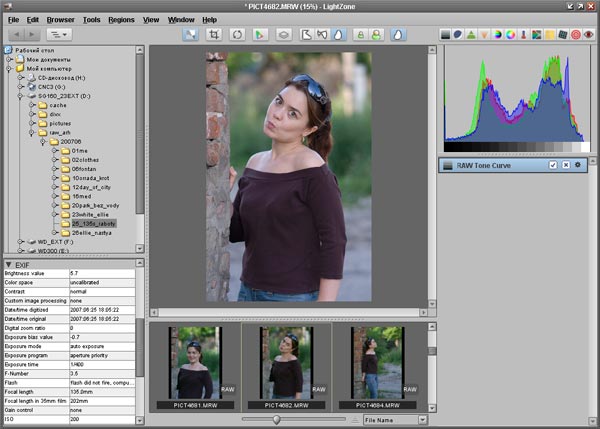
Task: Open the File Name sort dropdown
Action: (395, 421)
